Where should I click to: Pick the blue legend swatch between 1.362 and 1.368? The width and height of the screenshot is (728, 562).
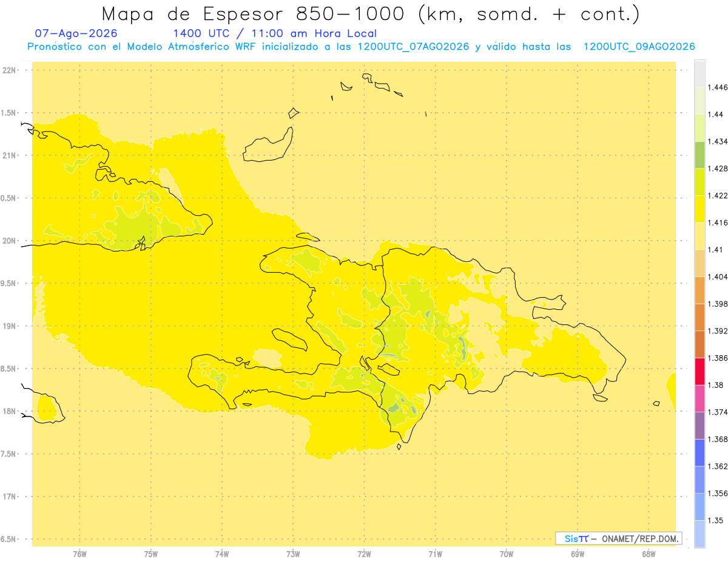coord(699,453)
